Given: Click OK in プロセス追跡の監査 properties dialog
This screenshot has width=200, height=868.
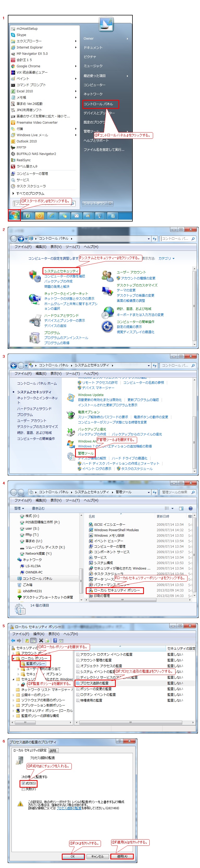Looking at the screenshot, I should click(x=73, y=856).
